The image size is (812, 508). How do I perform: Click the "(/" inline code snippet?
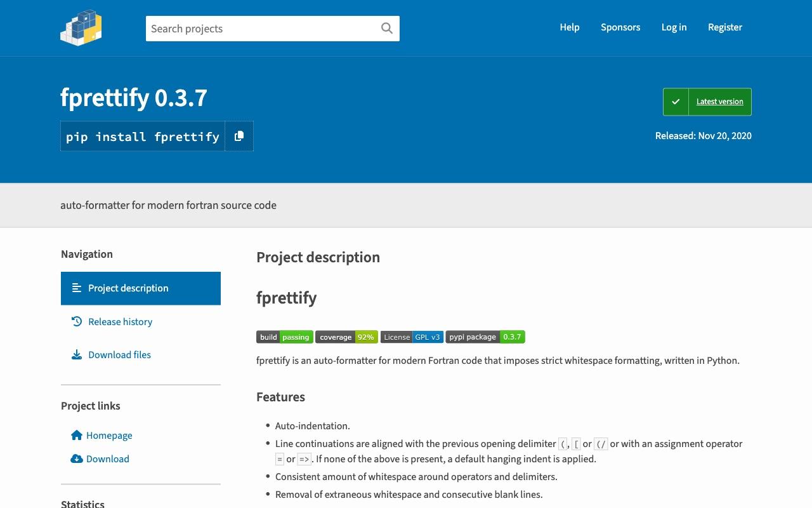pos(601,444)
